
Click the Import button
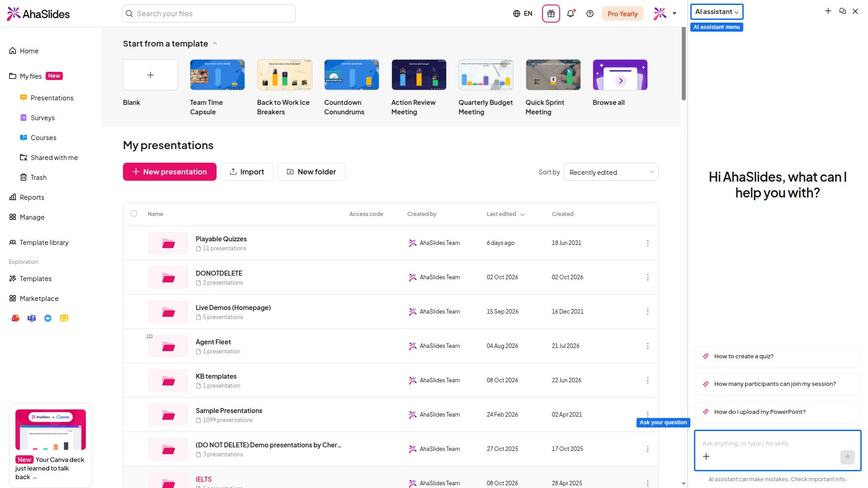247,172
